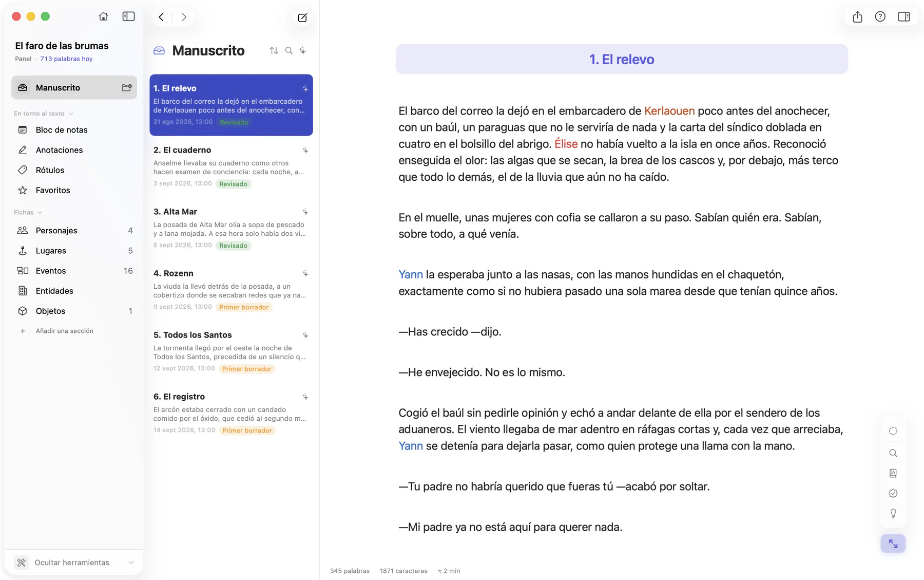This screenshot has width=924, height=580.
Task: Open Entidades cards
Action: (x=74, y=291)
